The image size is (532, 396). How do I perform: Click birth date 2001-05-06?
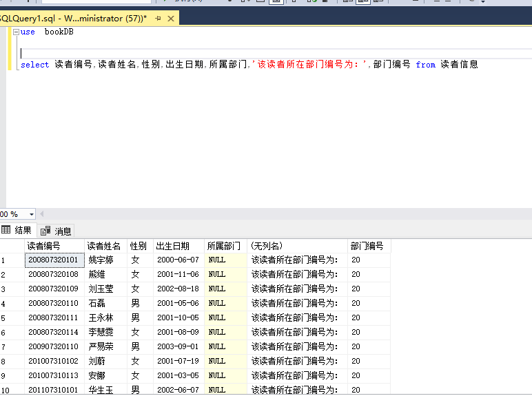click(x=178, y=304)
